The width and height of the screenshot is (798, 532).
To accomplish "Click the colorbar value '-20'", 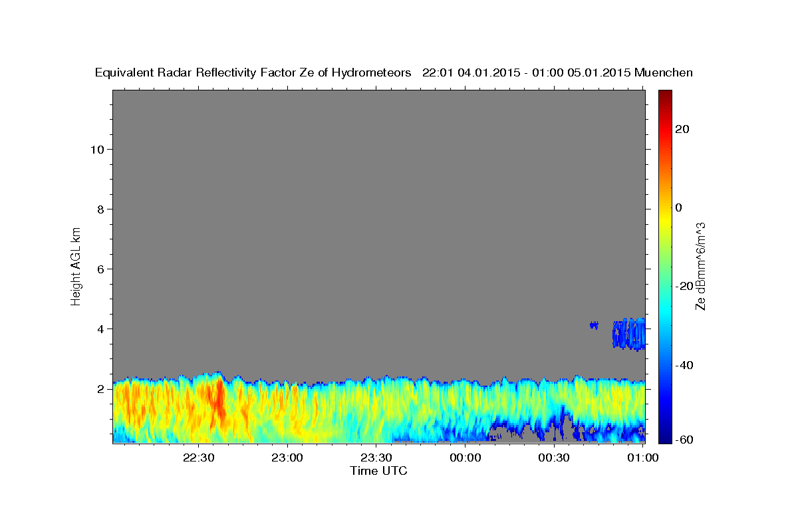I will (x=684, y=286).
